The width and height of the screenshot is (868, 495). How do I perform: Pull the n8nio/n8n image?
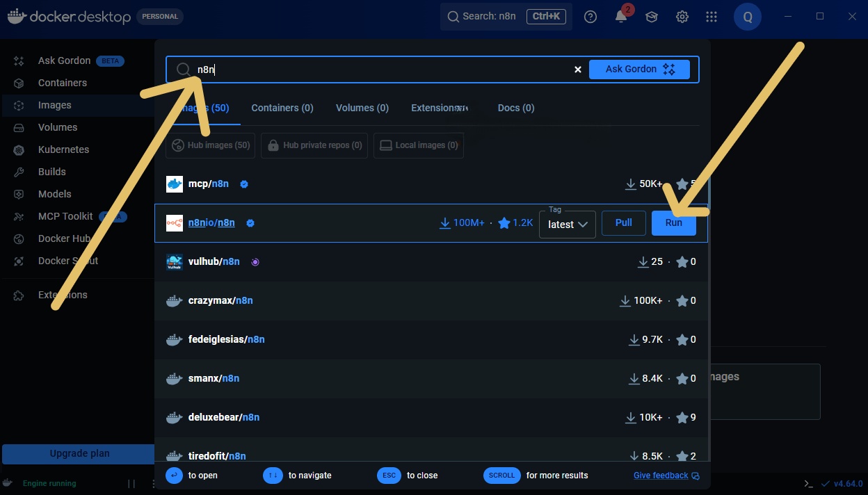pyautogui.click(x=624, y=223)
